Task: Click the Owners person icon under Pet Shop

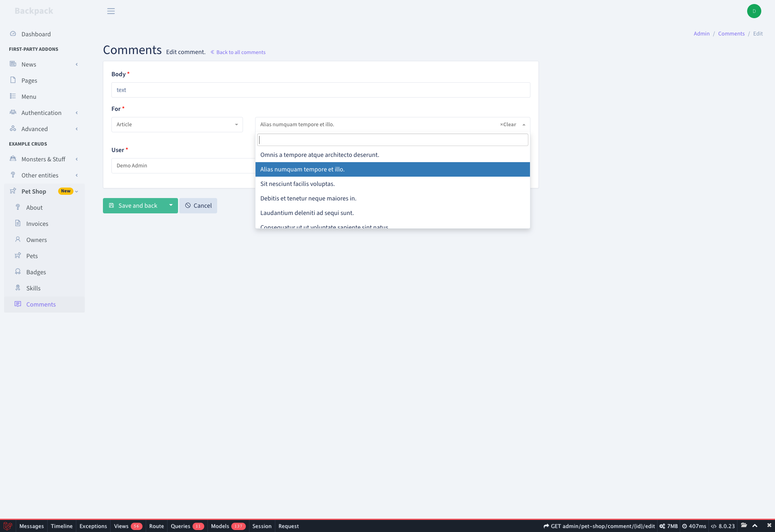Action: [x=18, y=240]
